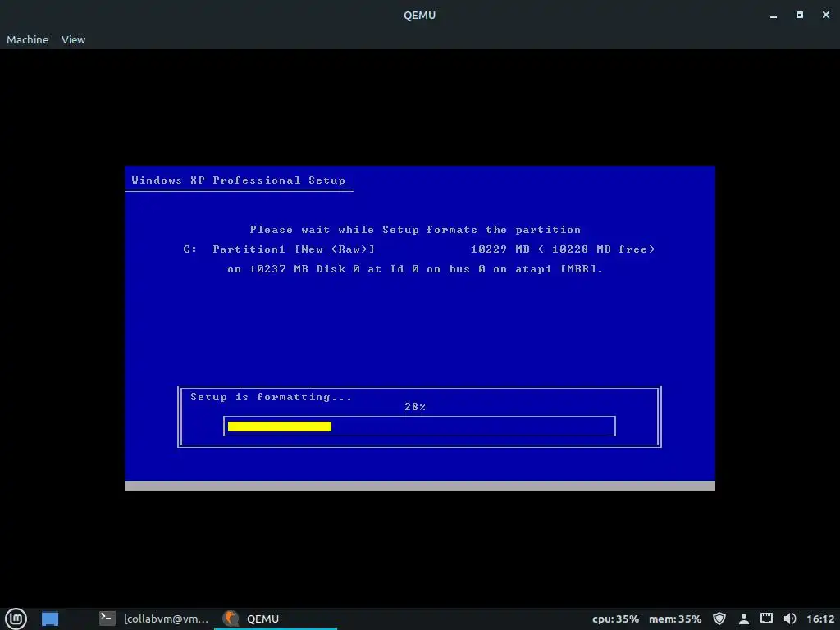Minimize the QEMU window
Viewport: 840px width, 630px height.
pos(773,16)
